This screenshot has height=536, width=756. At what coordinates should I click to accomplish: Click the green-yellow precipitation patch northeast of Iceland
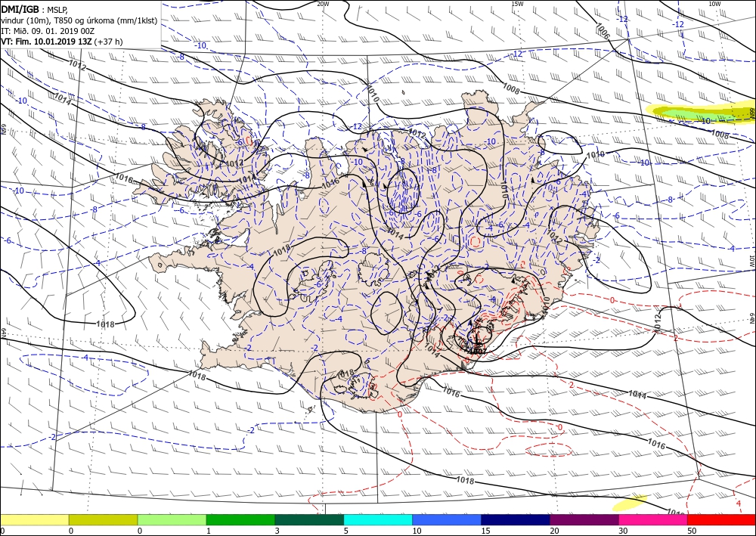(701, 113)
